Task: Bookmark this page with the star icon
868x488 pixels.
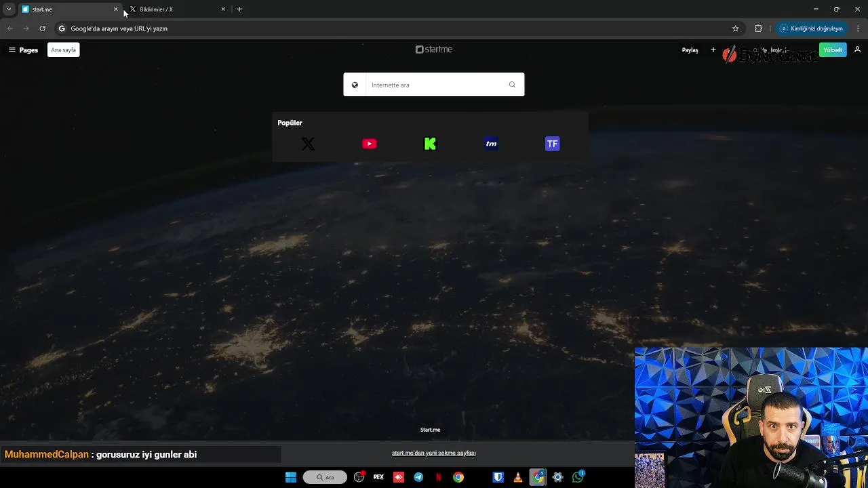Action: 735,28
